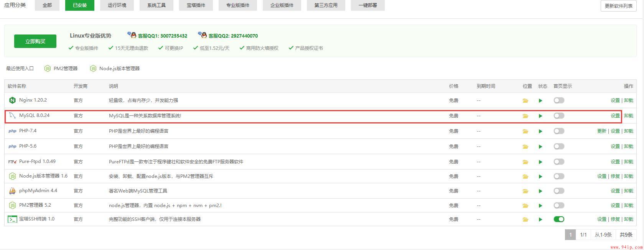Click the phpMyAdmin sailboat logo icon
Screen dimensions: 644x250
point(12,191)
